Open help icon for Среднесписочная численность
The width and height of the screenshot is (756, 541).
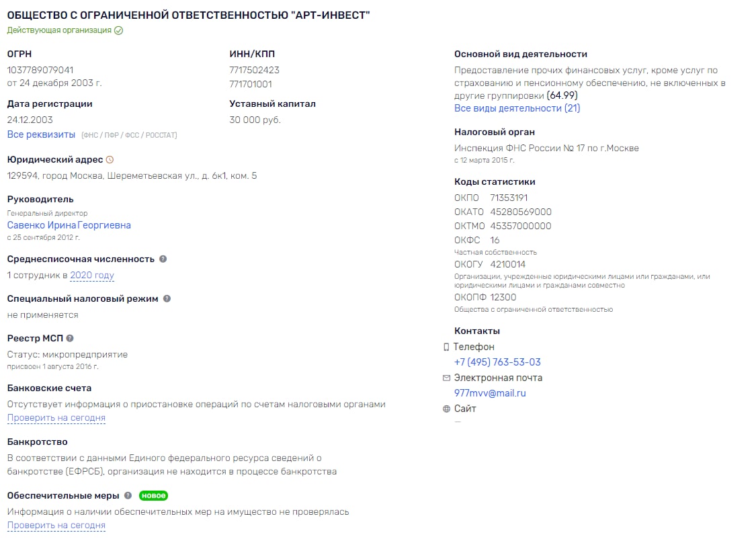[x=163, y=259]
